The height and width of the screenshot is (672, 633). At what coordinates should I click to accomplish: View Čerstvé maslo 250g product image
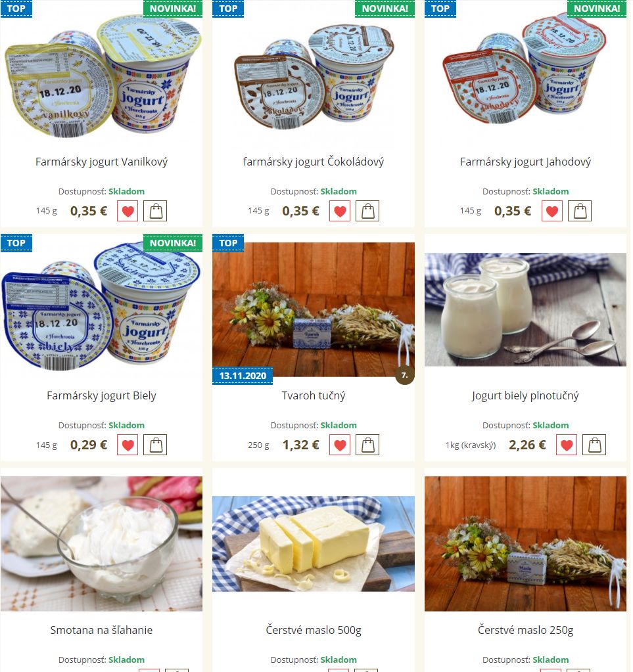525,543
